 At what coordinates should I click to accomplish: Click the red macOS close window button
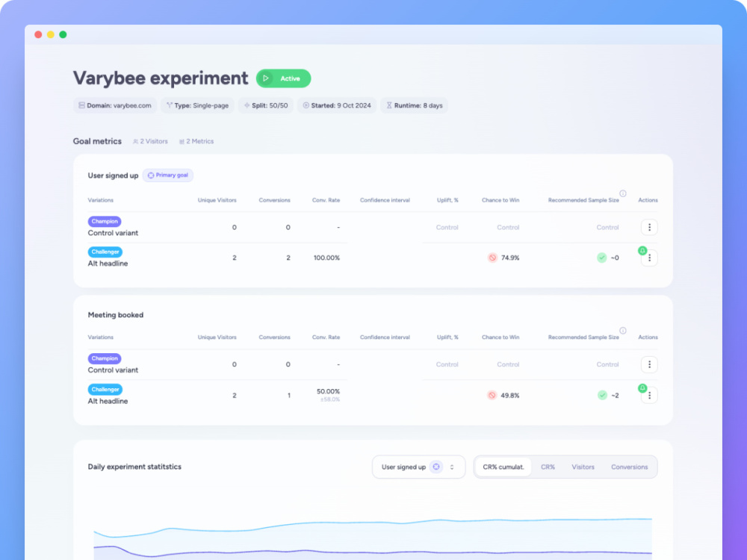(38, 35)
